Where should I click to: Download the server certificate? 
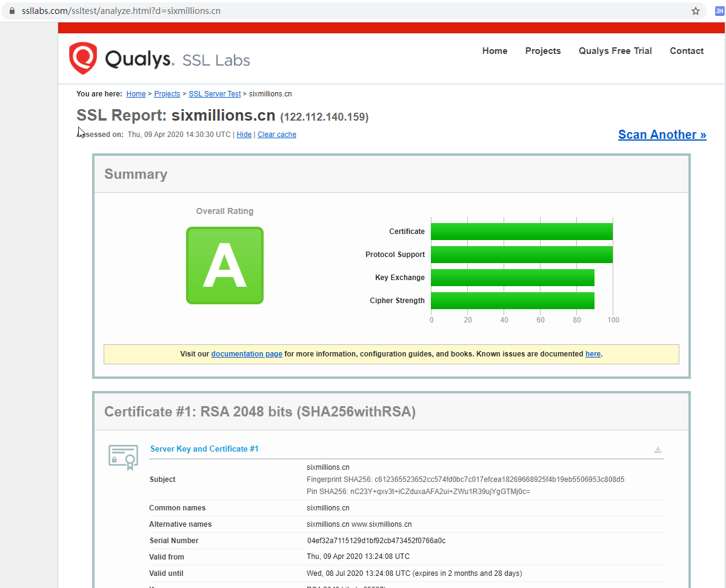[x=658, y=450]
